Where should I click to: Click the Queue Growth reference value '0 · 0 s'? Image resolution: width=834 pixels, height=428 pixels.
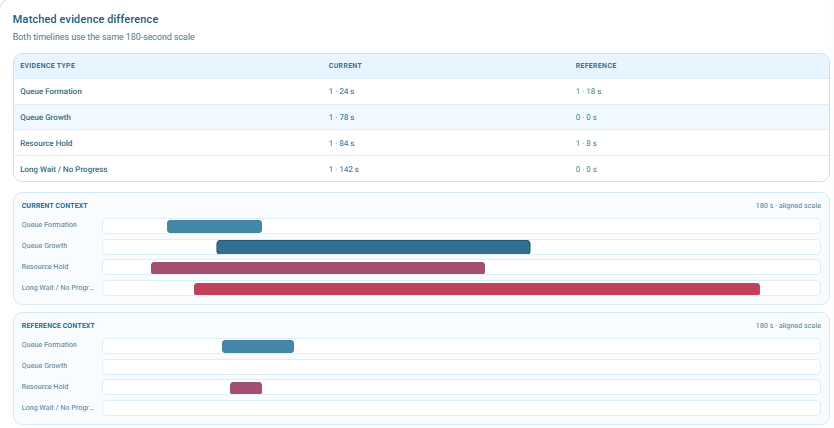(x=586, y=118)
